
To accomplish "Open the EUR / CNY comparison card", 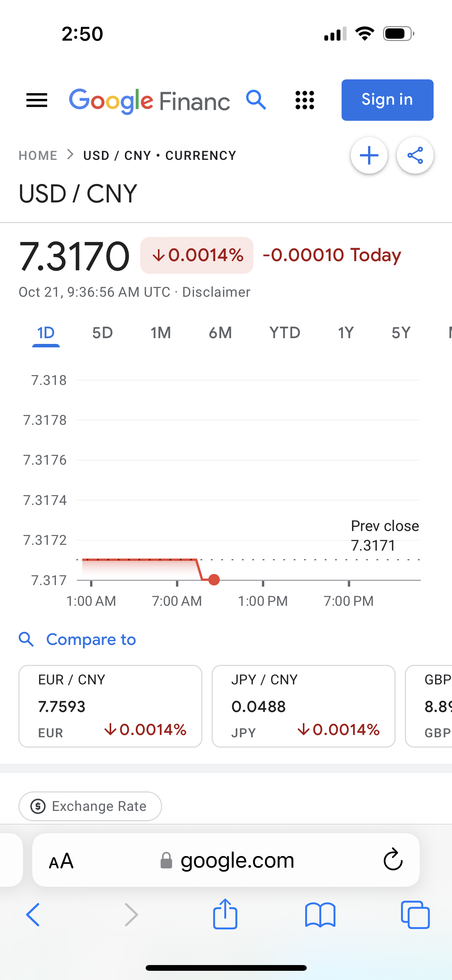I will coord(110,706).
